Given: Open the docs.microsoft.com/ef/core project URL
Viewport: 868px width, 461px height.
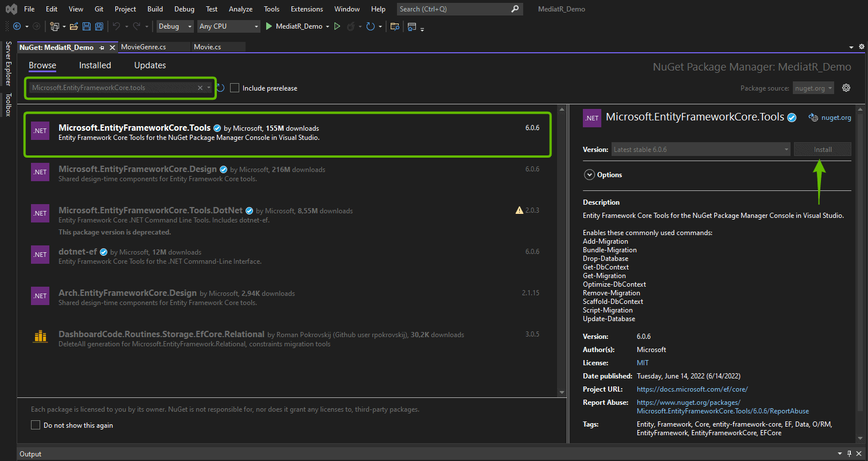Looking at the screenshot, I should (x=692, y=389).
